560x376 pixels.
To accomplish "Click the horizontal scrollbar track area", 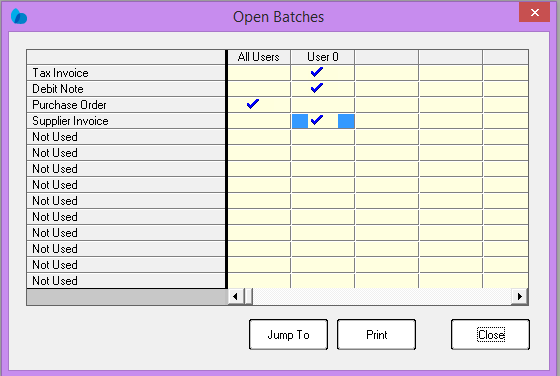I will [x=382, y=296].
